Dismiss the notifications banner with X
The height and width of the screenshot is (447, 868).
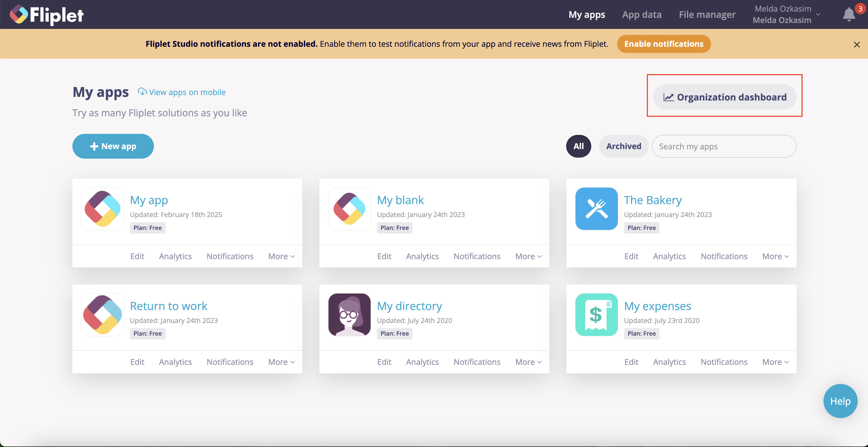coord(857,44)
